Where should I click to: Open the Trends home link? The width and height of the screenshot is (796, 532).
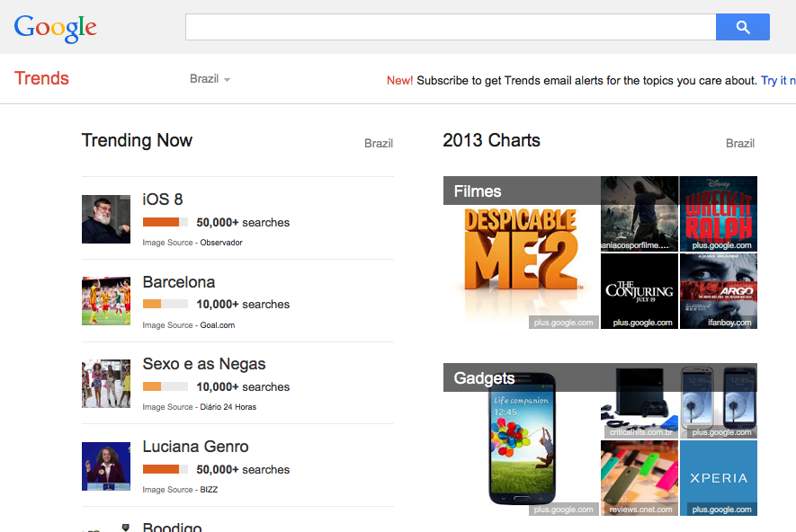[x=41, y=78]
